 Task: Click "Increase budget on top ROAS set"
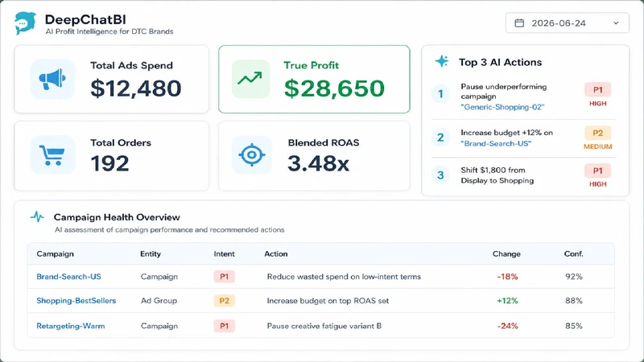[328, 301]
